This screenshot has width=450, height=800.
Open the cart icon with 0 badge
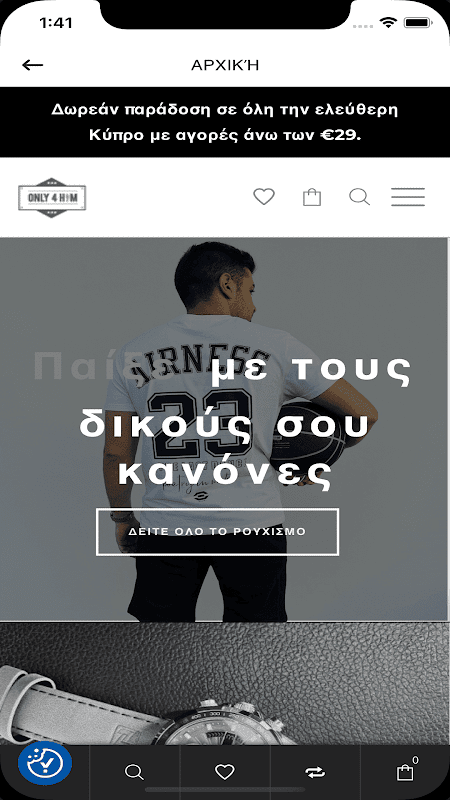(x=406, y=770)
